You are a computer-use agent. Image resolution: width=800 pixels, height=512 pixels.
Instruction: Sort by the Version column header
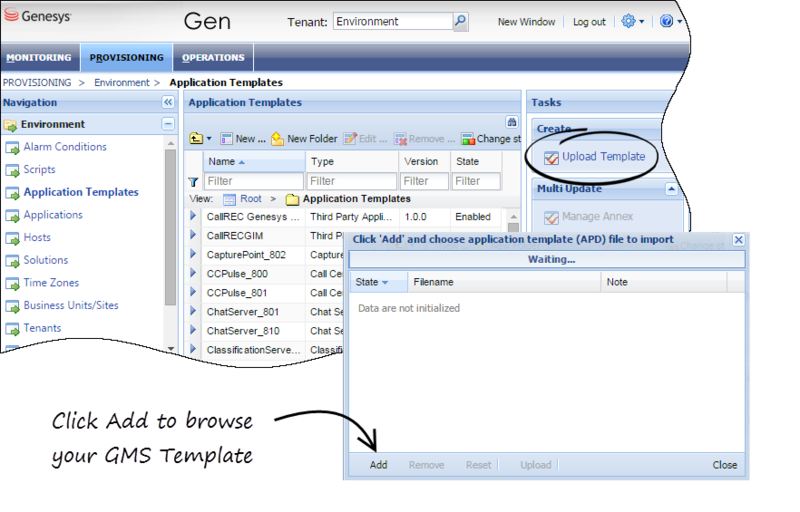[424, 162]
